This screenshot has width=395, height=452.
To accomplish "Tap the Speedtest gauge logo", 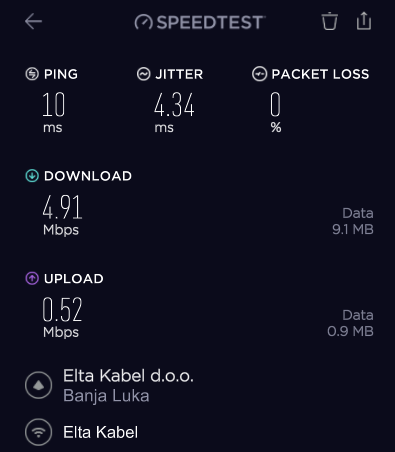I will pos(144,22).
